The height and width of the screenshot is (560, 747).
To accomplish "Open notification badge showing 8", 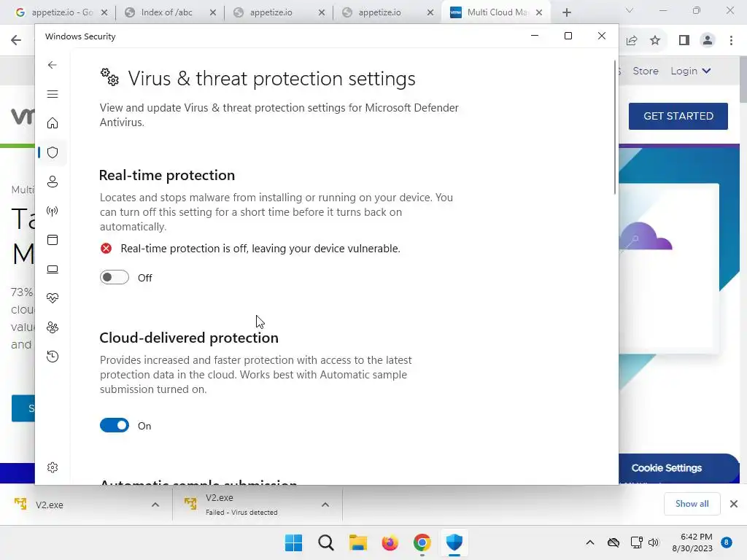I will pos(727,542).
